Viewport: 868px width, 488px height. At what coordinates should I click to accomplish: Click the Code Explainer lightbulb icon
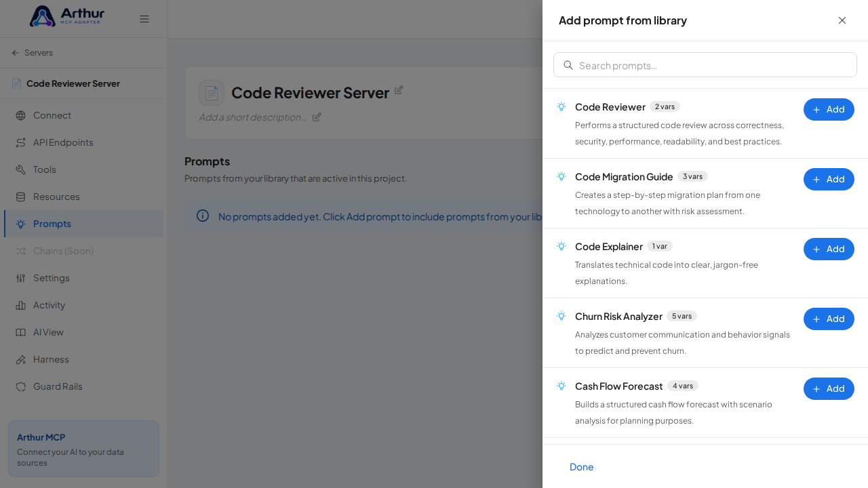click(x=561, y=246)
